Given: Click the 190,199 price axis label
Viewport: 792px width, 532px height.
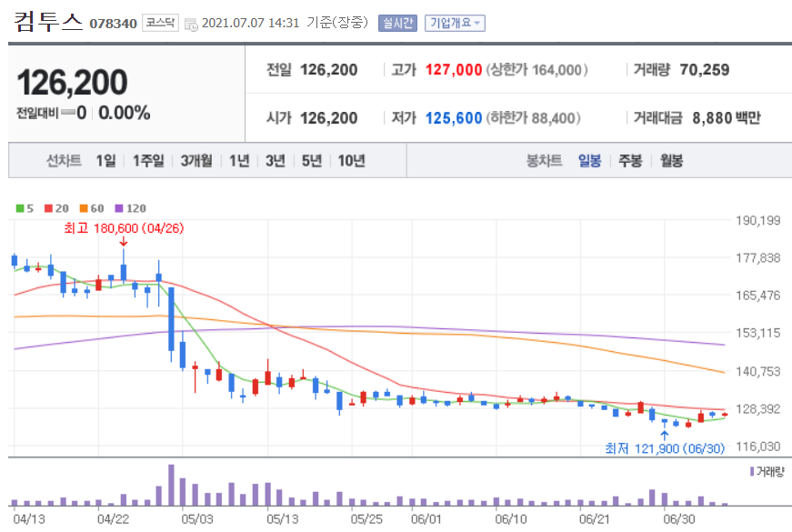Looking at the screenshot, I should [x=758, y=221].
